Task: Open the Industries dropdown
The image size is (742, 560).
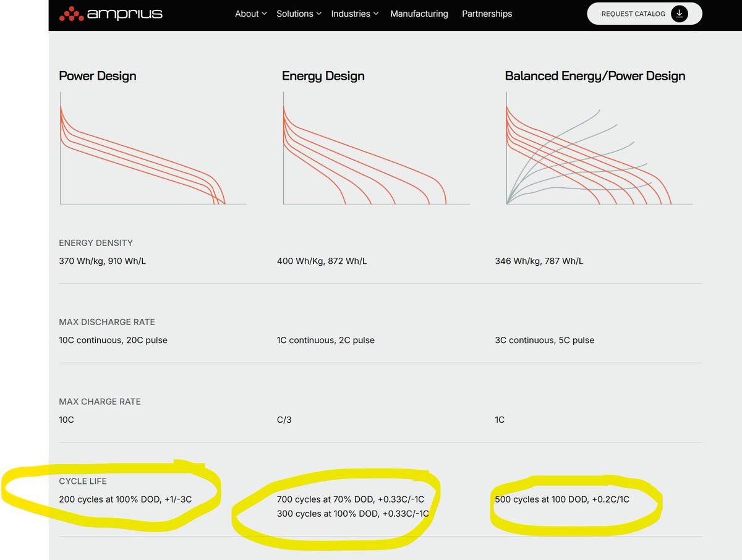Action: click(x=354, y=14)
